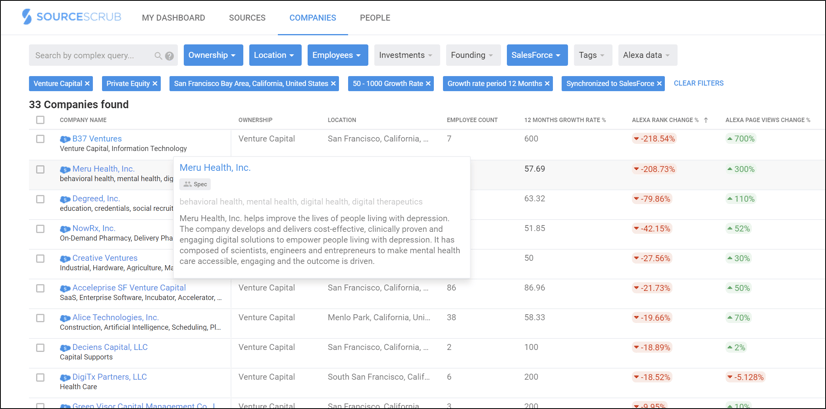This screenshot has width=826, height=409.
Task: Expand the Ownership filter dropdown
Action: (x=213, y=55)
